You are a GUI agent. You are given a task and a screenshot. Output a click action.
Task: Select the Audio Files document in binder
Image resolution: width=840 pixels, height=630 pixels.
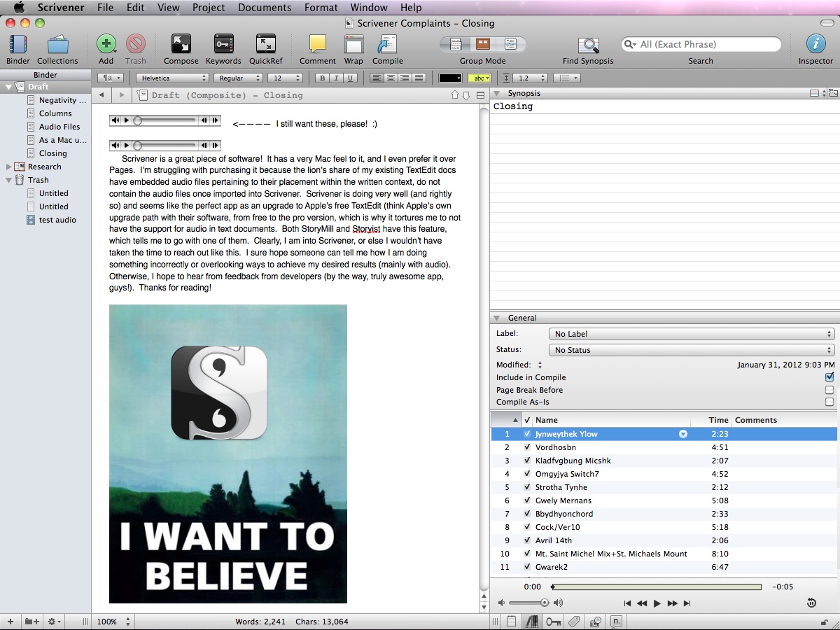pos(59,127)
